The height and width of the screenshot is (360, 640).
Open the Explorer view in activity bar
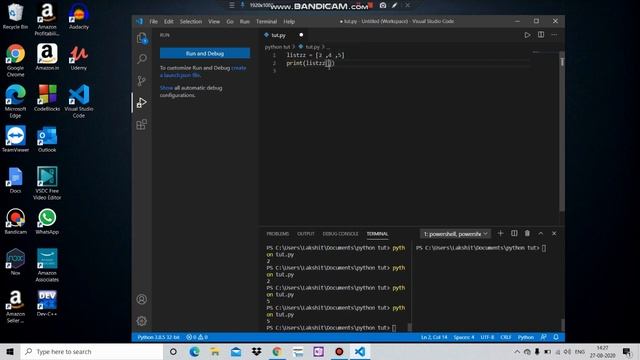(x=142, y=38)
